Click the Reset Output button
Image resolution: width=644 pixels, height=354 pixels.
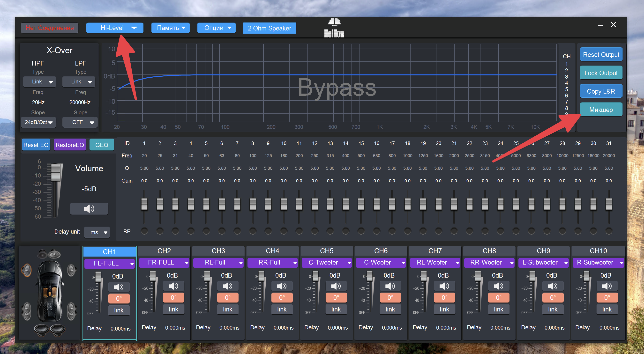tap(601, 54)
